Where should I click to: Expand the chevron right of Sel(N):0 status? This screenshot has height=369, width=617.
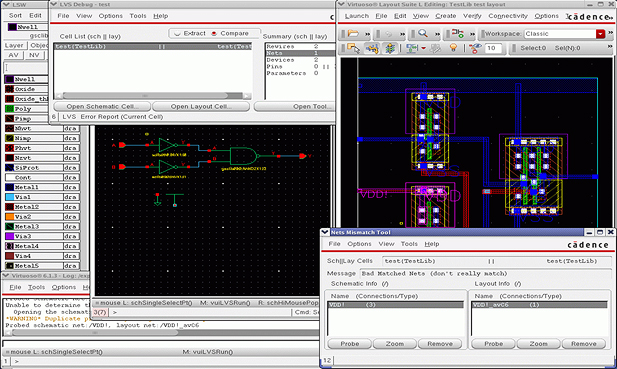(x=610, y=47)
